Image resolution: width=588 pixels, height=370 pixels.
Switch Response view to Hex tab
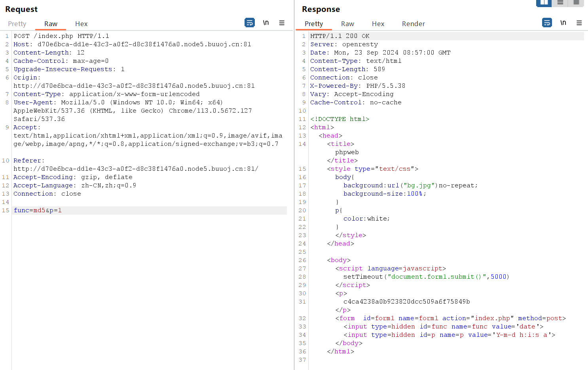(378, 24)
